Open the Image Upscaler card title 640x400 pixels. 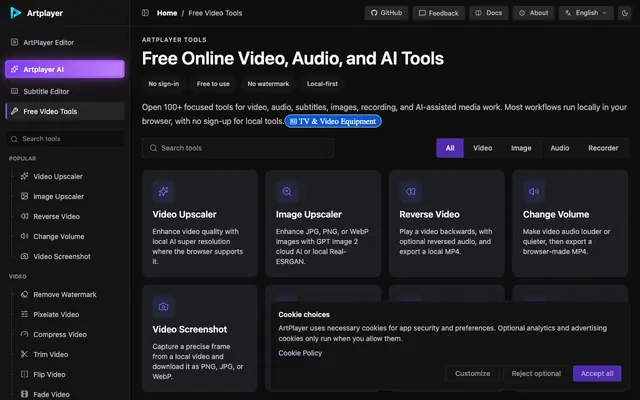pos(309,214)
